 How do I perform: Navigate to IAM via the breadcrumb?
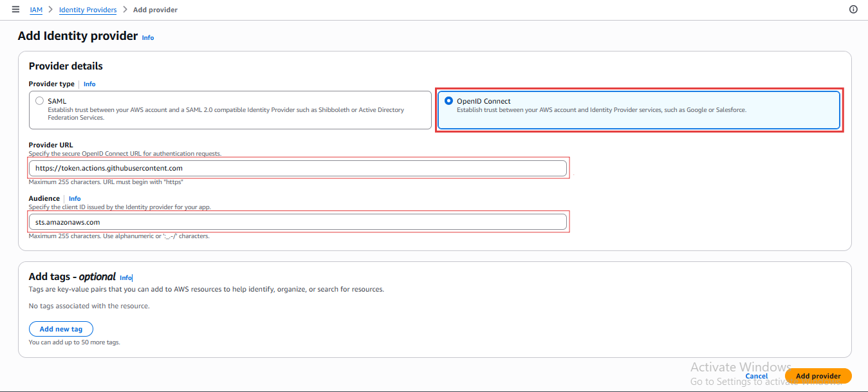click(x=36, y=9)
